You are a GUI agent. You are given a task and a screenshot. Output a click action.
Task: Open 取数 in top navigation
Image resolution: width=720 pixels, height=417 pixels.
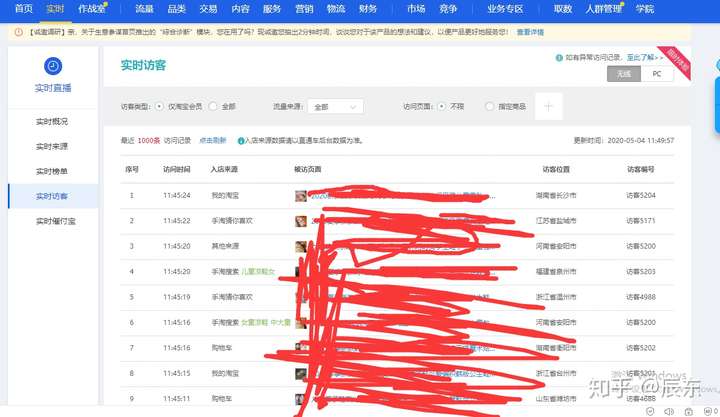[x=563, y=9]
